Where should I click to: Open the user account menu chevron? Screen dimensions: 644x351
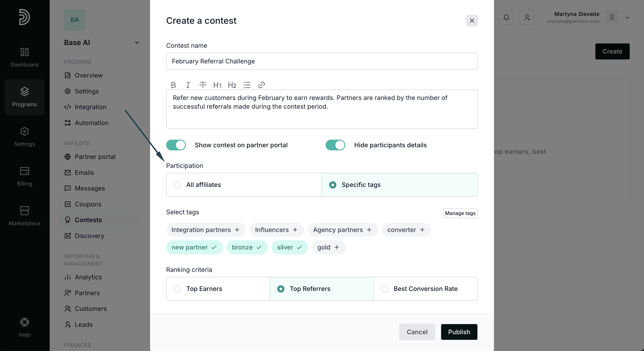[x=627, y=17]
